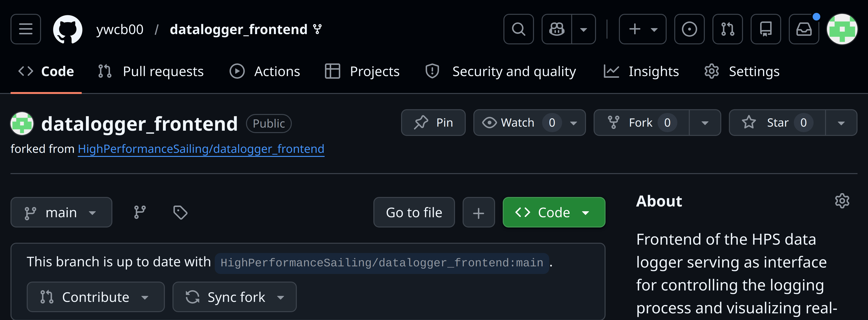
Task: Open the header pull requests icon
Action: (x=727, y=29)
